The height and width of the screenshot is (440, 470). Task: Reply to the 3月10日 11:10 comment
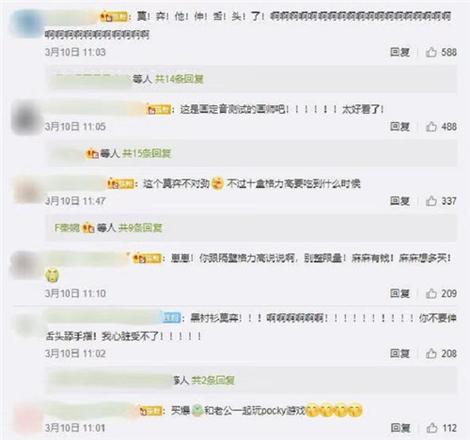400,293
